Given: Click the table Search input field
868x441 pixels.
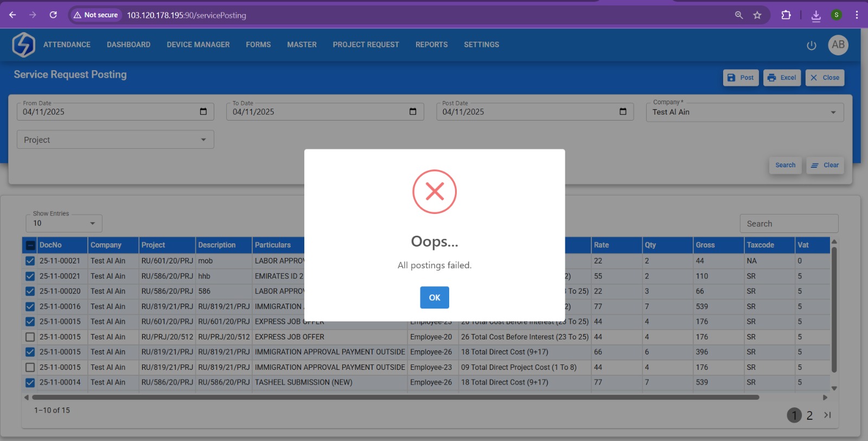Looking at the screenshot, I should (788, 224).
